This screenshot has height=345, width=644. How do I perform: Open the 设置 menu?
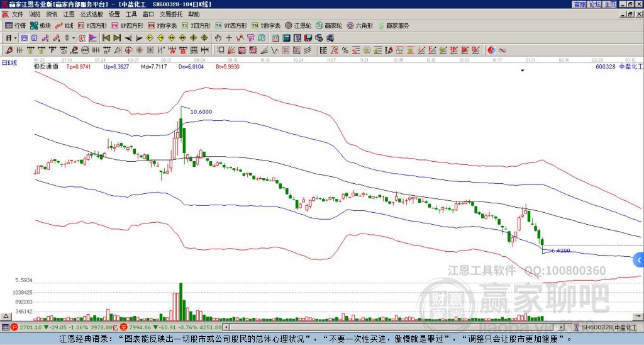(114, 14)
